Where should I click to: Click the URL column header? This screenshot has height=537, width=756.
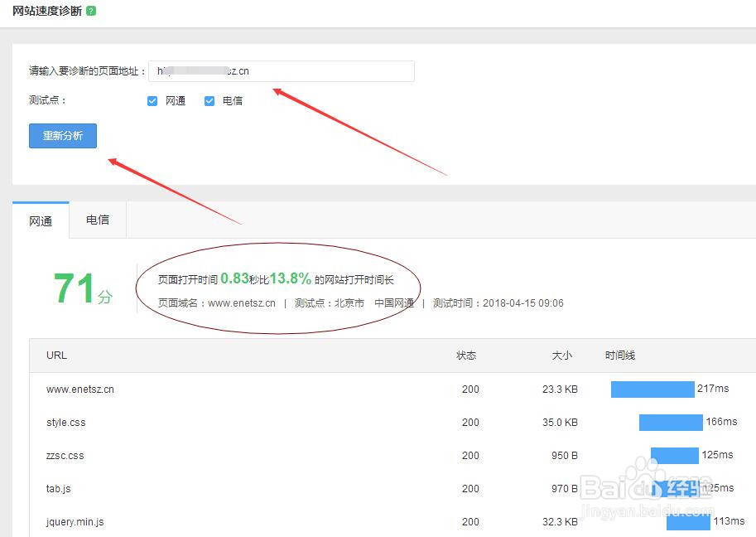coord(56,356)
